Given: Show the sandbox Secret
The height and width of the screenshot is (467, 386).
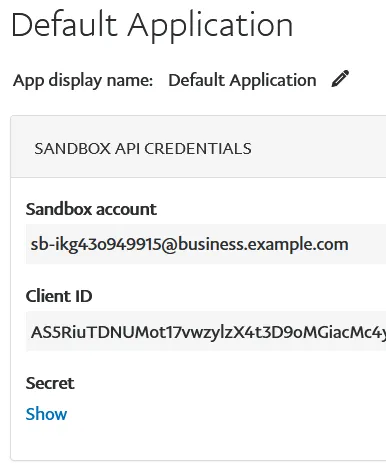Looking at the screenshot, I should tap(46, 414).
